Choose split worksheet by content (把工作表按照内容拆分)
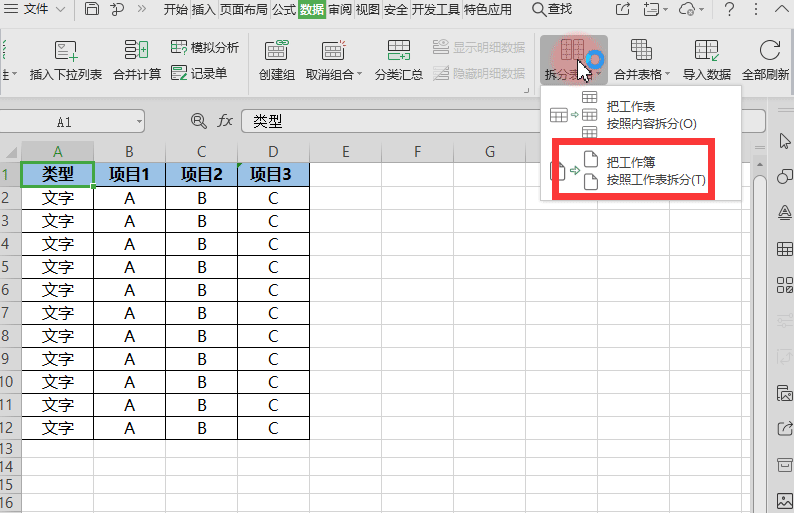The image size is (794, 513). 650,114
